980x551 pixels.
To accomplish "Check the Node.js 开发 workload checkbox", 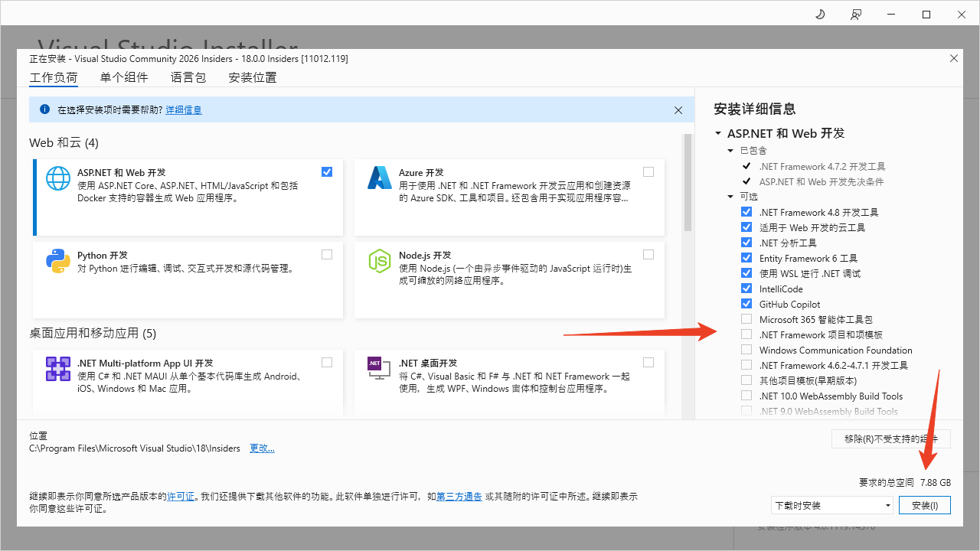I will (x=648, y=254).
